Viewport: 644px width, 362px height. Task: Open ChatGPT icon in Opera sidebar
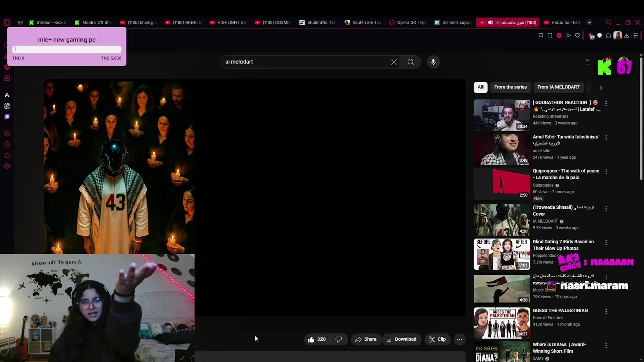coord(7,106)
